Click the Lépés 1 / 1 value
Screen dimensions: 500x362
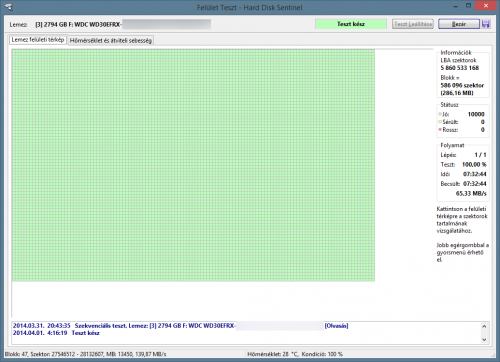[480, 155]
